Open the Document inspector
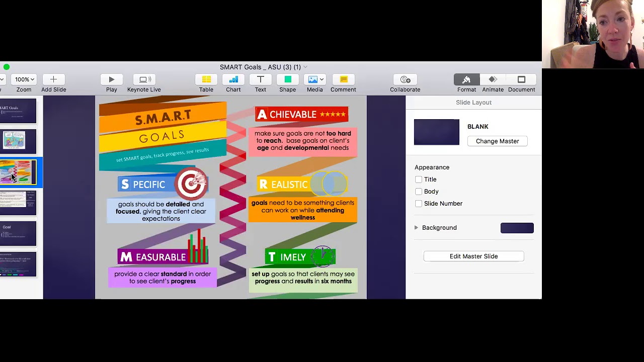This screenshot has height=362, width=644. (x=521, y=79)
